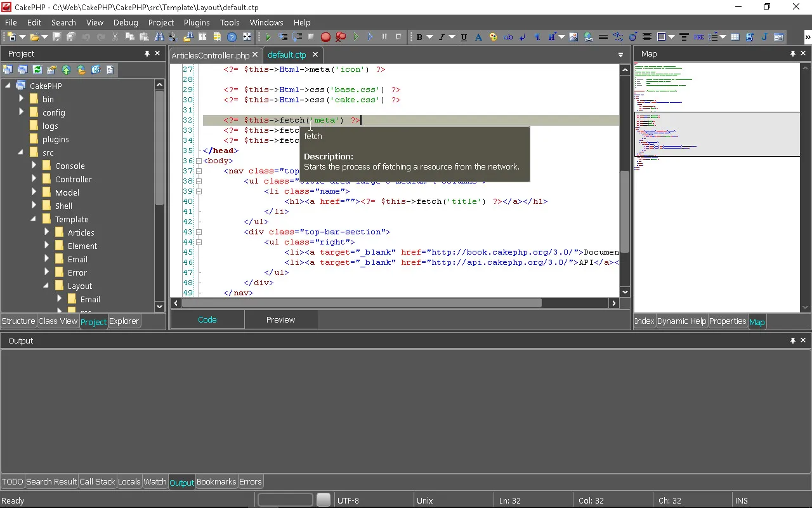
Task: Insert an image using the picture toolbar icon
Action: (573, 37)
